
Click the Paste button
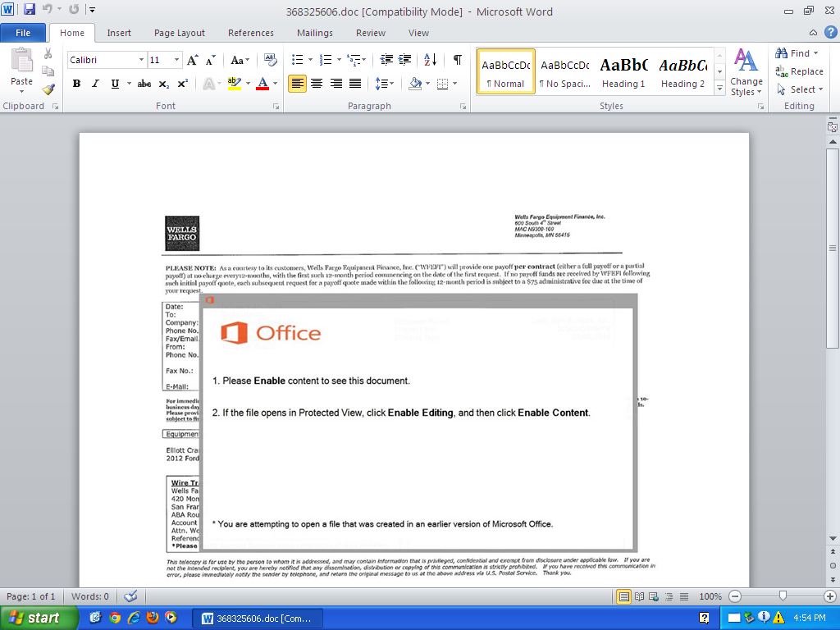point(21,69)
